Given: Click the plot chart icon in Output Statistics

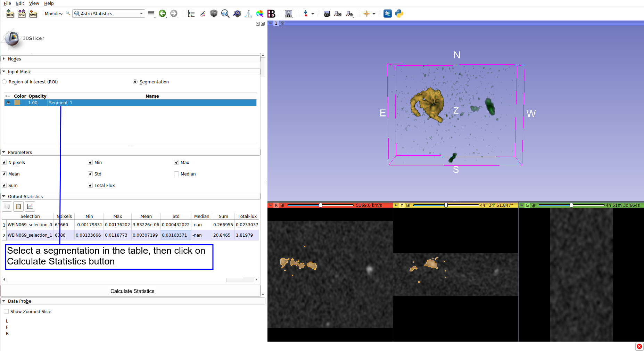Looking at the screenshot, I should tap(30, 206).
